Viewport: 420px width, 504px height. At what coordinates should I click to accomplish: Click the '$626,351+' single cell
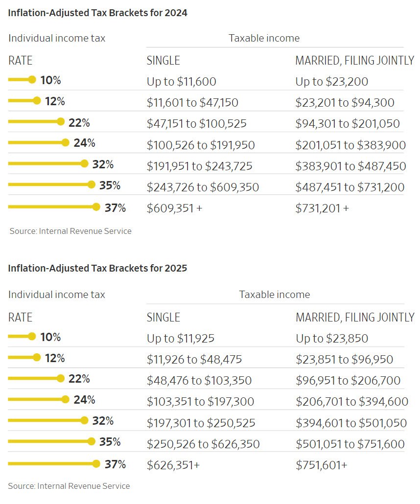pyautogui.click(x=173, y=465)
